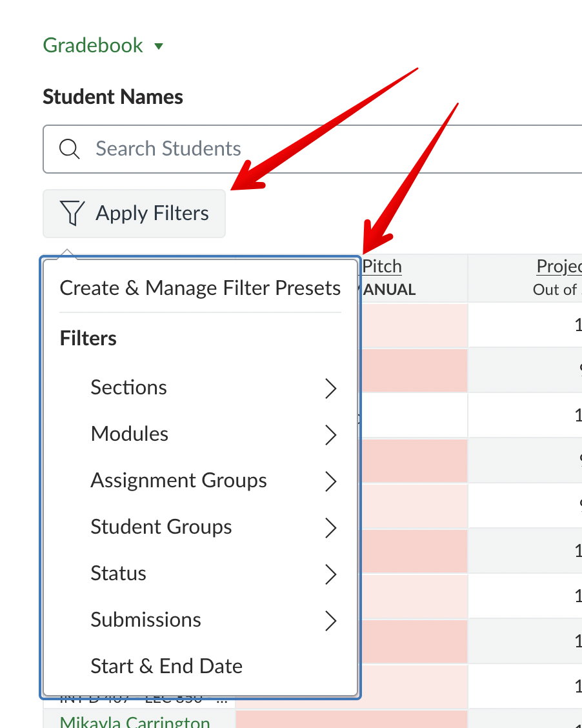Open Assignment Groups filter option

point(179,481)
